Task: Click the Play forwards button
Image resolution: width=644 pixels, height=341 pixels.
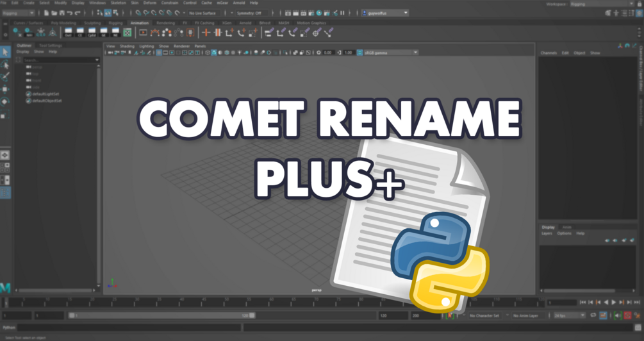Action: 614,303
